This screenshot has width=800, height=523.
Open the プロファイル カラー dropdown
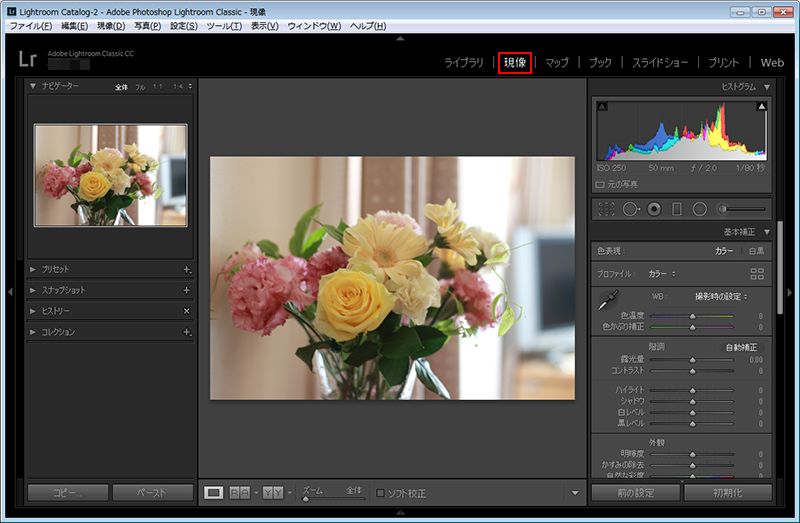click(662, 274)
